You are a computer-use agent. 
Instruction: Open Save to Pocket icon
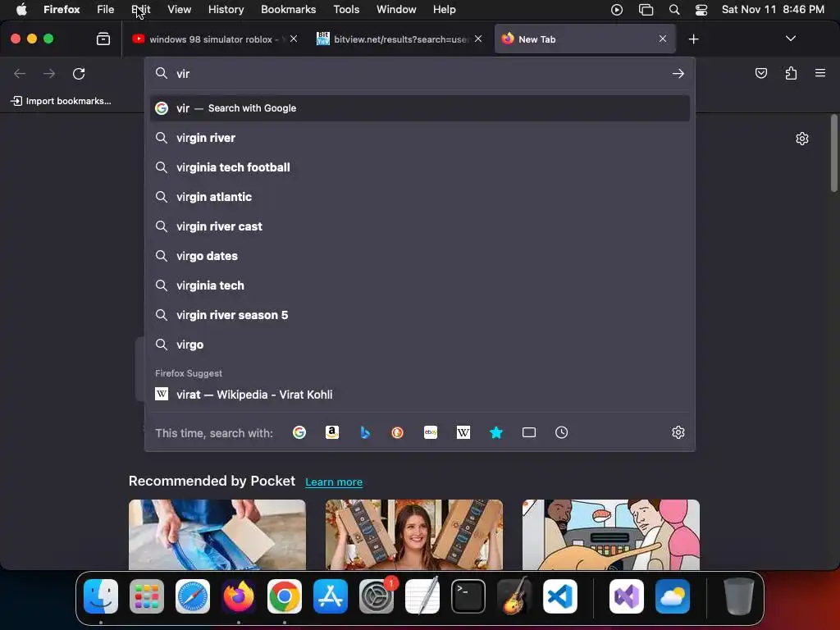tap(761, 73)
